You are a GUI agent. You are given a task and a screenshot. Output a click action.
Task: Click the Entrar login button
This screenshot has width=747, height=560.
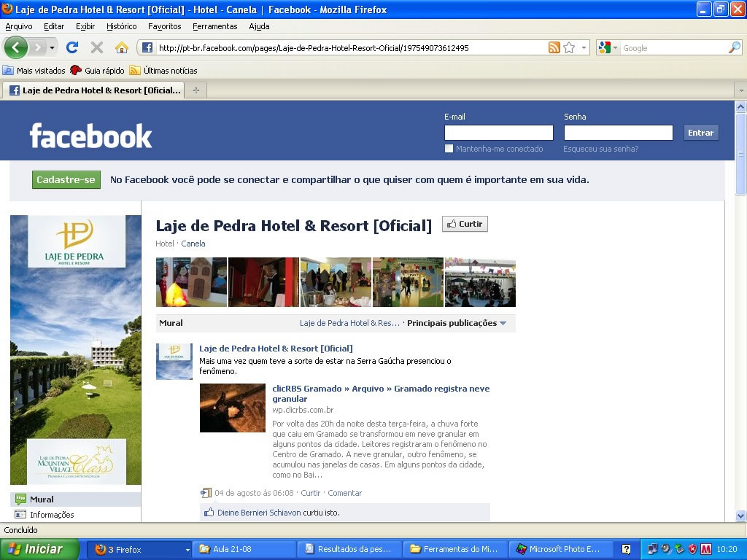[700, 133]
